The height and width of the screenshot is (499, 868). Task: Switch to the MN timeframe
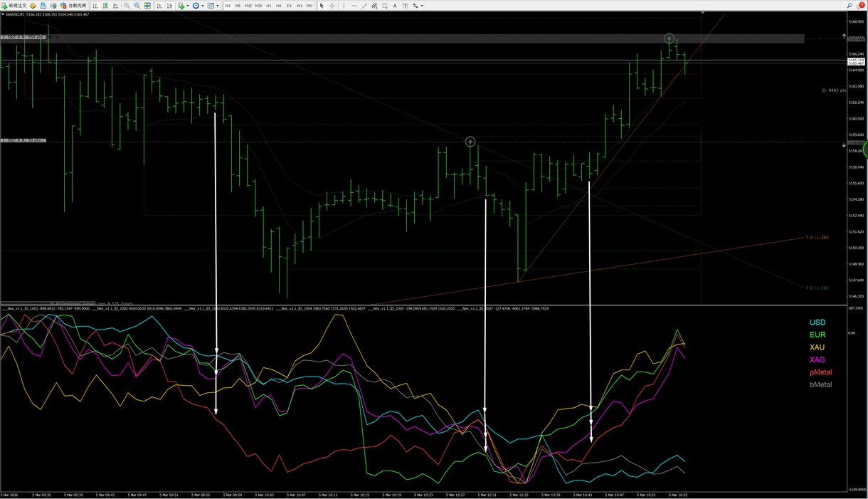coord(309,6)
